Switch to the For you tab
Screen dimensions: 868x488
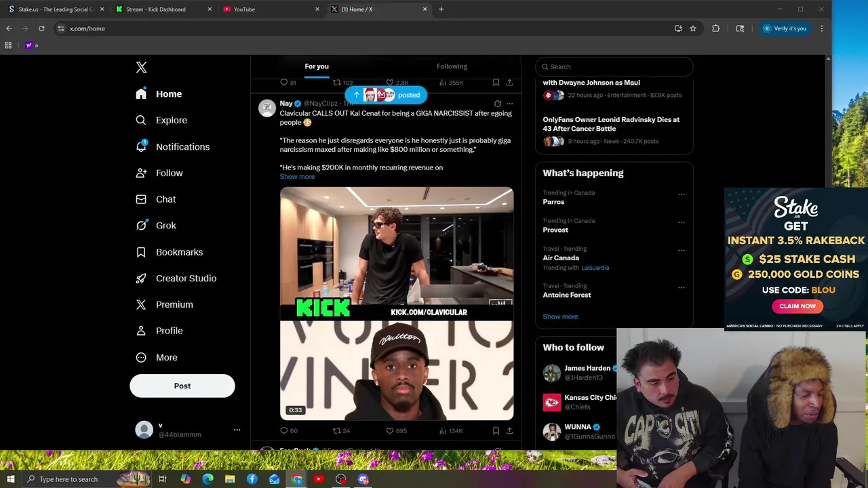click(x=317, y=66)
